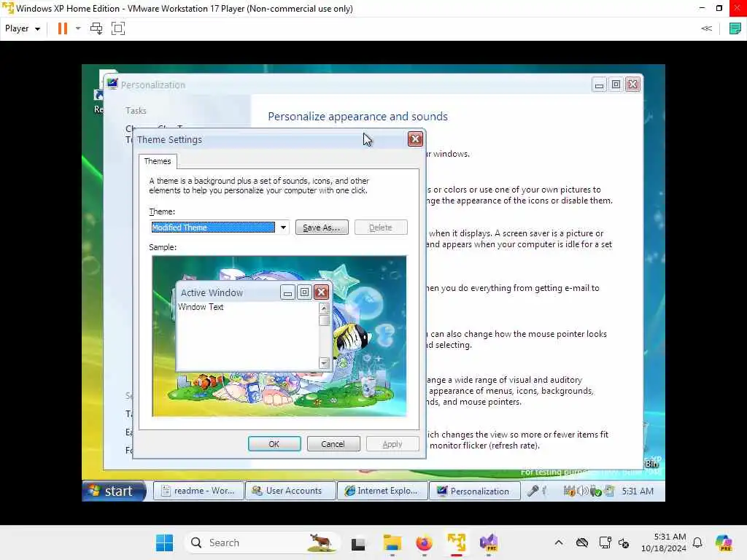
Task: Click the Modified Theme combo box field
Action: tap(213, 227)
